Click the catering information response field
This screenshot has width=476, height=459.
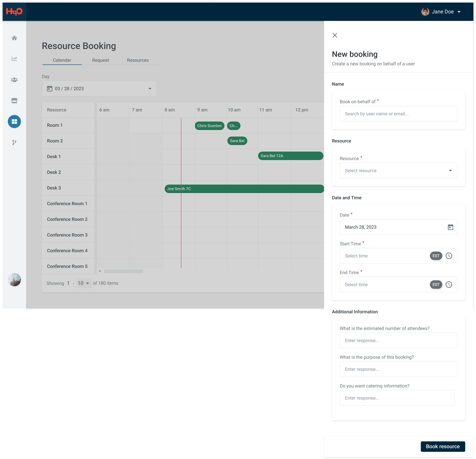click(x=397, y=398)
